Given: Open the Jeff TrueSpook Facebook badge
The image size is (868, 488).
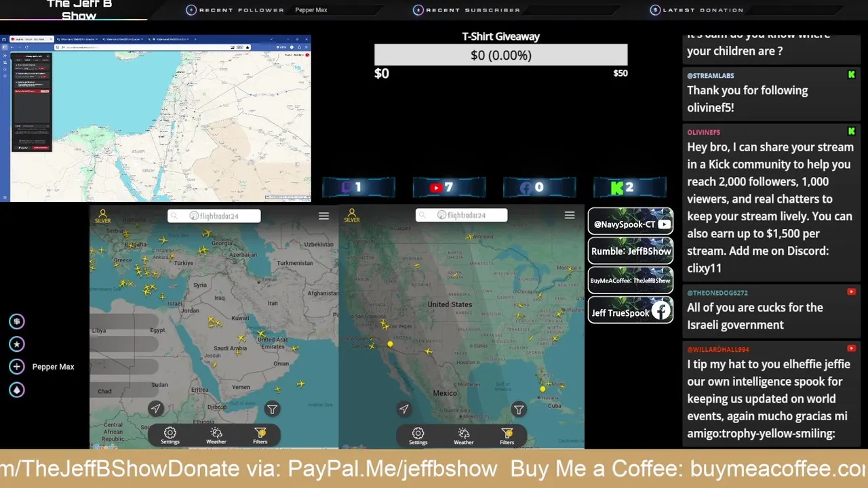Looking at the screenshot, I should [x=631, y=311].
